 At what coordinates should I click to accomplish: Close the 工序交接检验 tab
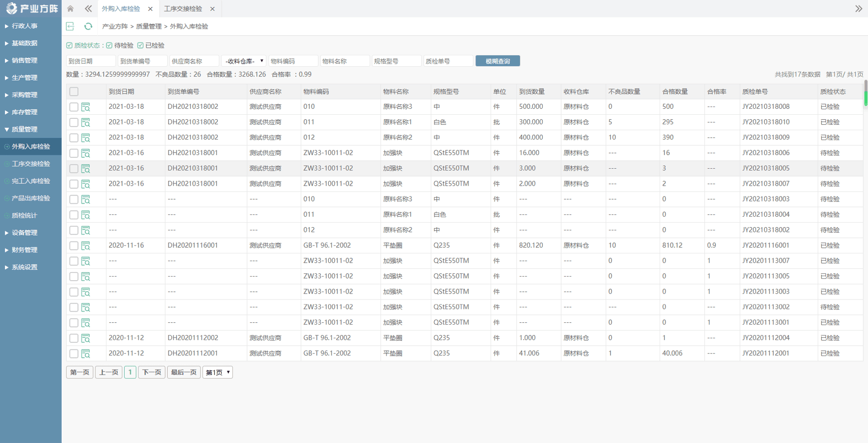click(x=212, y=9)
